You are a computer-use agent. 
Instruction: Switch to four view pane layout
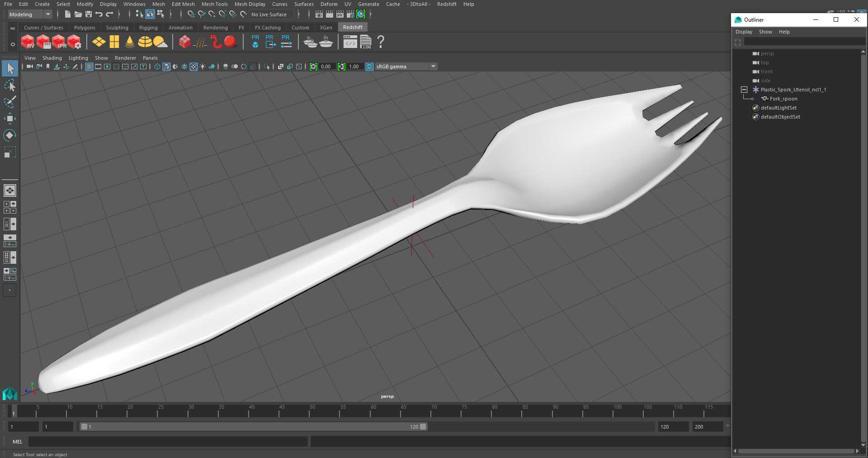pos(10,207)
